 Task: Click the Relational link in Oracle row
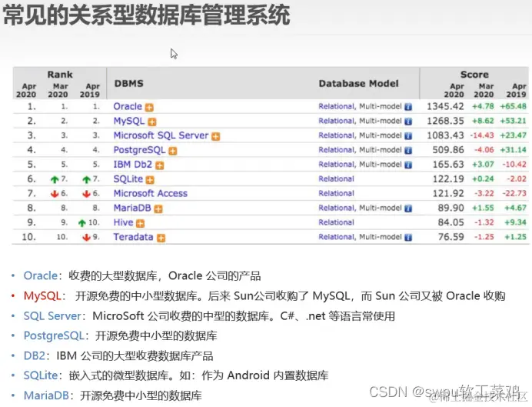(x=336, y=107)
